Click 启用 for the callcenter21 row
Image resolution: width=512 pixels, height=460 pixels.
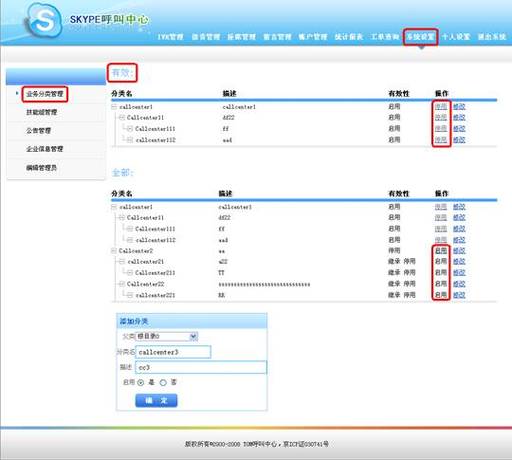(x=441, y=261)
